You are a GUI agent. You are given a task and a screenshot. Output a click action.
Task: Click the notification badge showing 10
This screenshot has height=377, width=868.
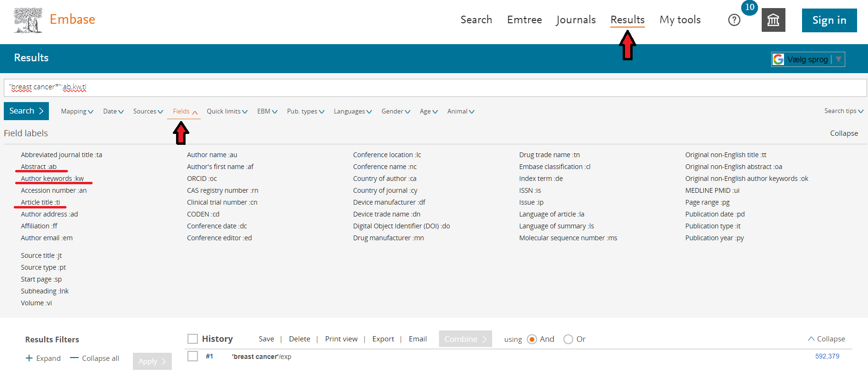[x=750, y=7]
